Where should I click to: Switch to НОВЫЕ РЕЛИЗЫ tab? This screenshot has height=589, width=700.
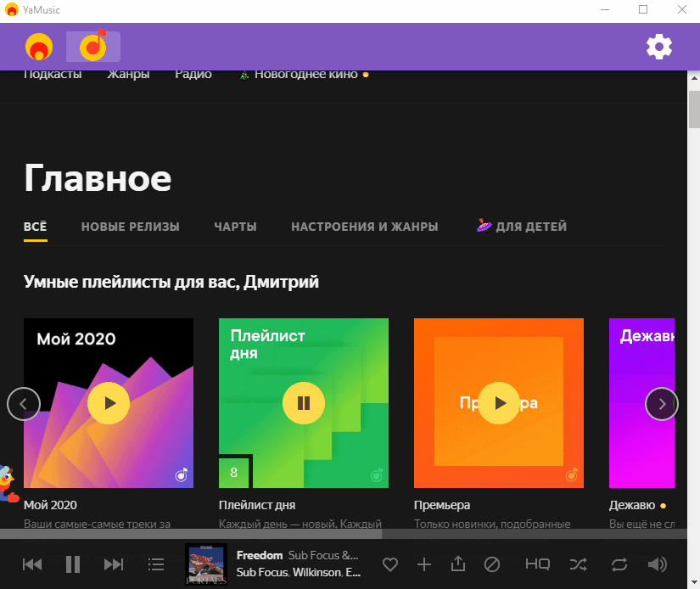tap(131, 227)
